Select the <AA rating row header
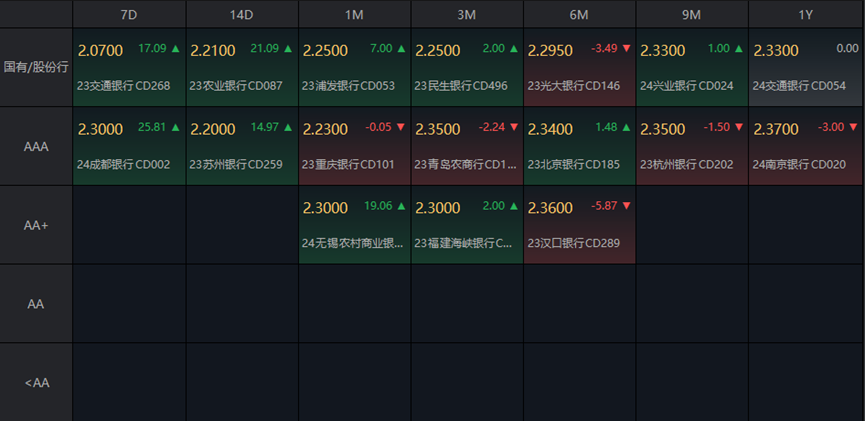This screenshot has width=865, height=421. pyautogui.click(x=36, y=382)
